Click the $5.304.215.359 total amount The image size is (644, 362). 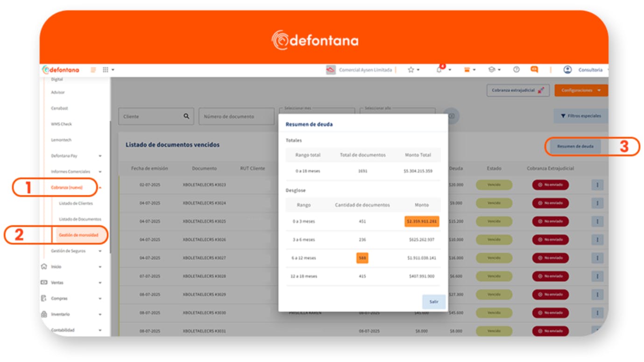point(418,171)
